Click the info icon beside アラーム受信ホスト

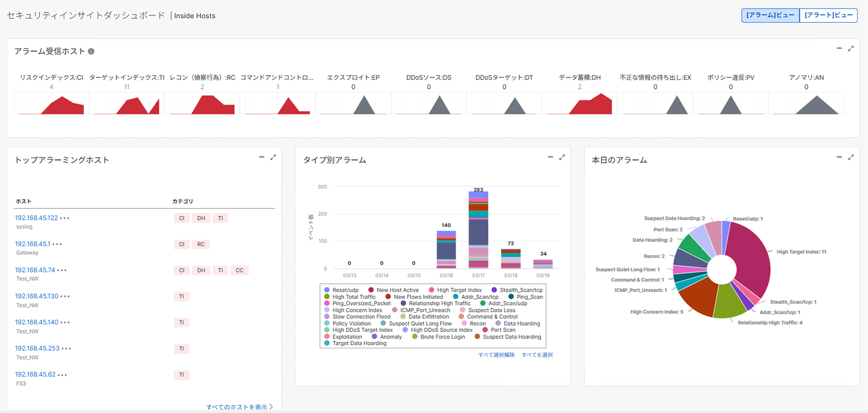91,51
